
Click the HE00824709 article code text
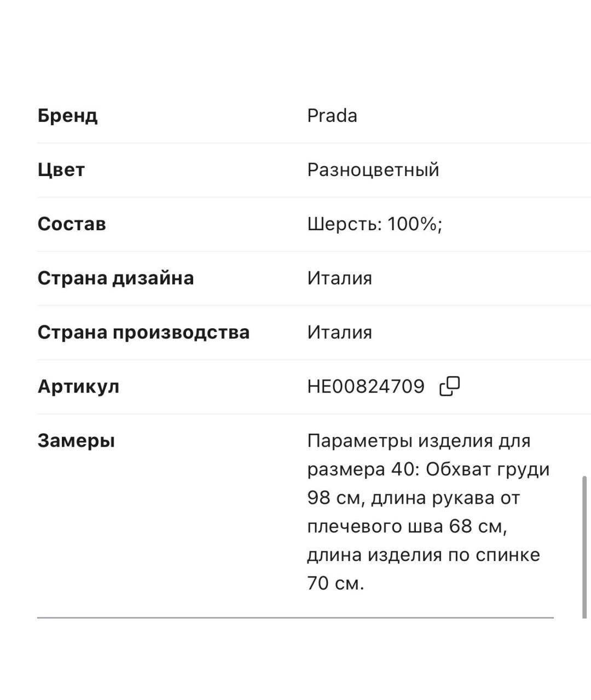pos(366,386)
